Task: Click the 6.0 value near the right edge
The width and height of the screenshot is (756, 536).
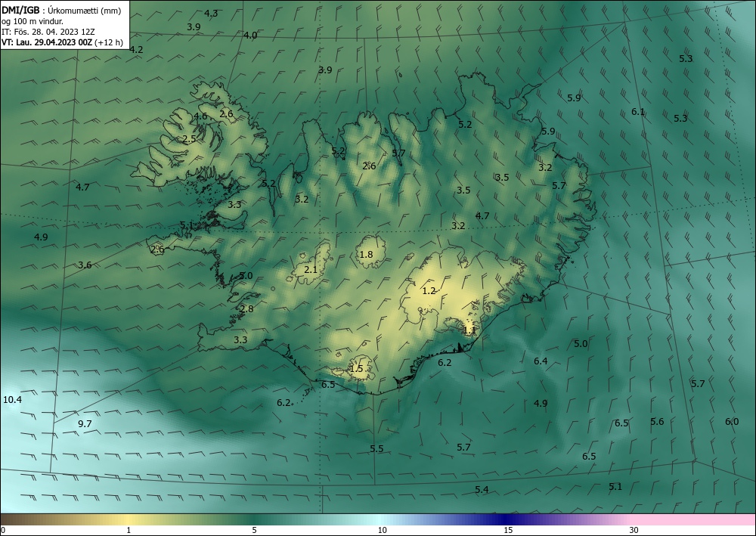Action: pyautogui.click(x=732, y=422)
